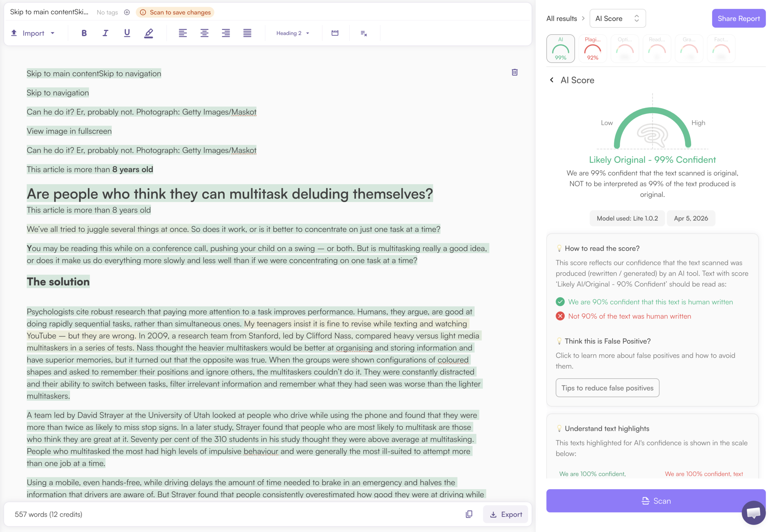Justify the text alignment
This screenshot has height=532, width=773.
point(247,33)
